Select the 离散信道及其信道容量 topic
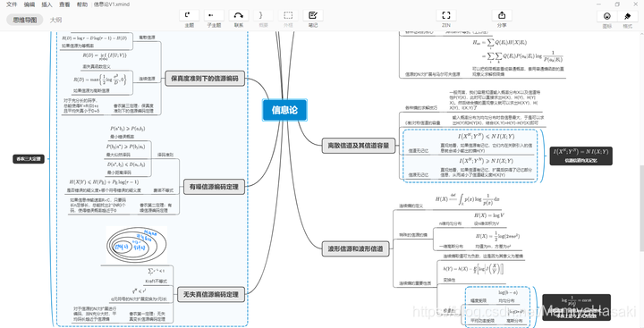The image size is (644, 328). (x=359, y=146)
